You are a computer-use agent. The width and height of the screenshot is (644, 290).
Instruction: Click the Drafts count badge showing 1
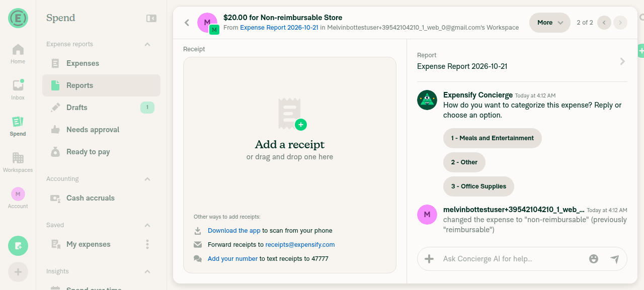(x=147, y=108)
